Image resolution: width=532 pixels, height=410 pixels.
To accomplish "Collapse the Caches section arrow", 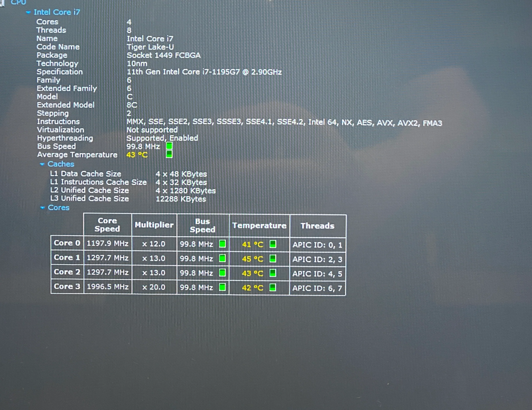I will coord(42,164).
